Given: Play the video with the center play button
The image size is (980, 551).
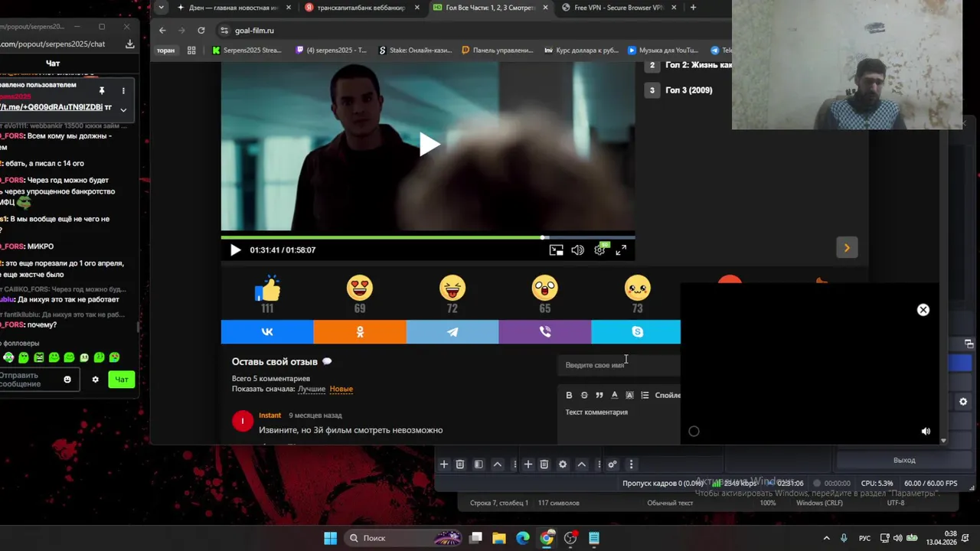Looking at the screenshot, I should 429,145.
